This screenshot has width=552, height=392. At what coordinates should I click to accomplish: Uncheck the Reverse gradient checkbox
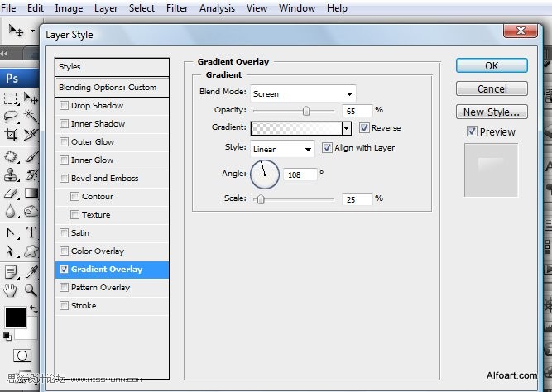pos(364,127)
